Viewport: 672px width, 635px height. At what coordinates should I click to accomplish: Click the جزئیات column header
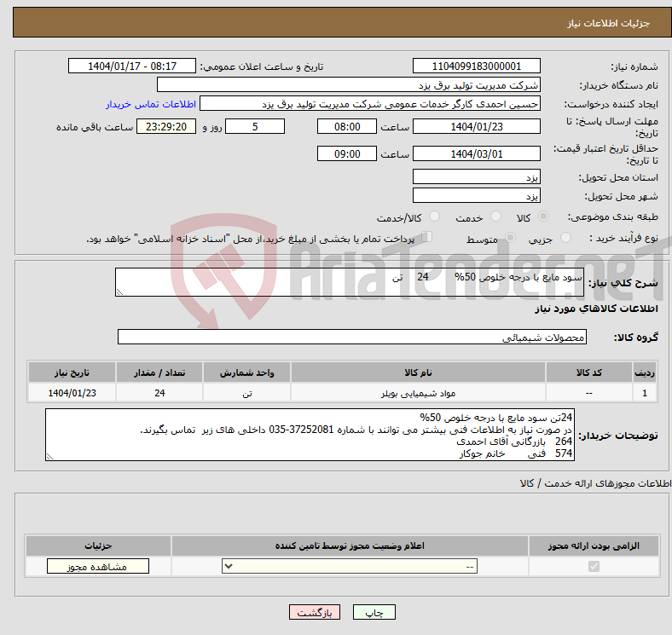coord(98,546)
